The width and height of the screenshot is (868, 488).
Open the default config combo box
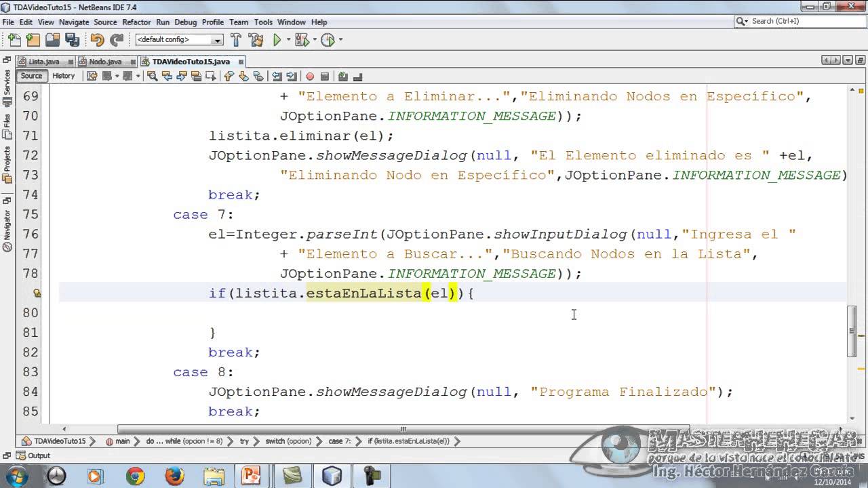click(x=179, y=40)
